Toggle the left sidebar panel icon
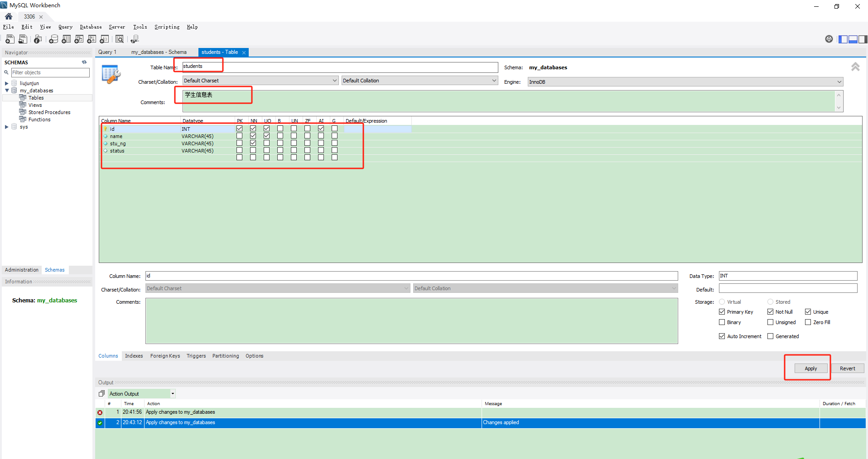 [x=843, y=39]
